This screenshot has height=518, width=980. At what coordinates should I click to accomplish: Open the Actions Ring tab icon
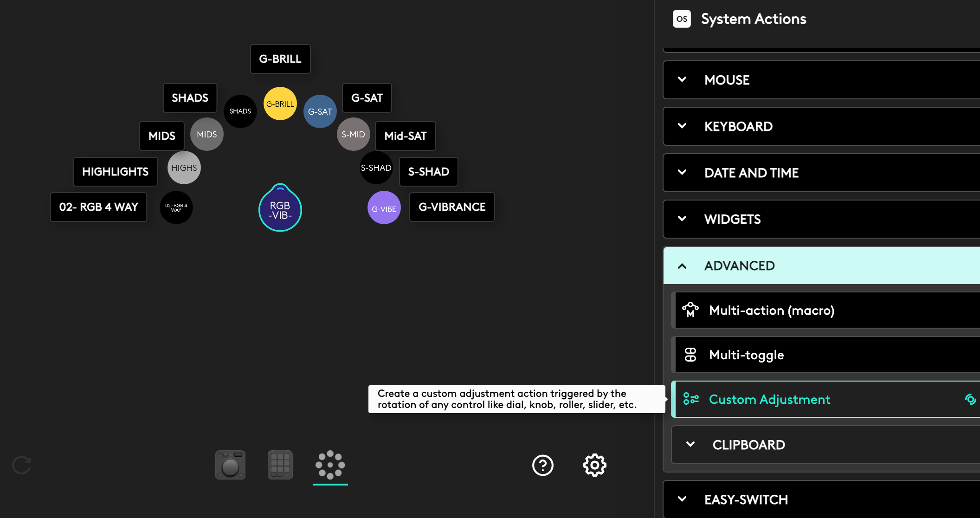pos(330,465)
